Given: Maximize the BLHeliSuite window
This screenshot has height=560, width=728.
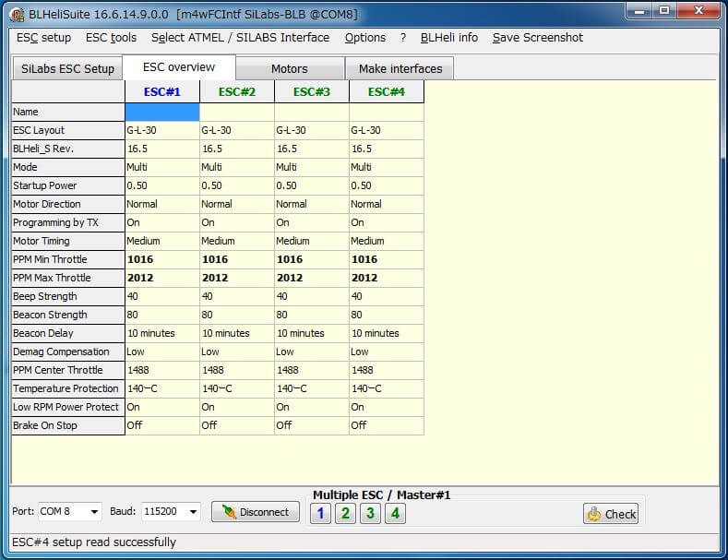Looking at the screenshot, I should [664, 10].
